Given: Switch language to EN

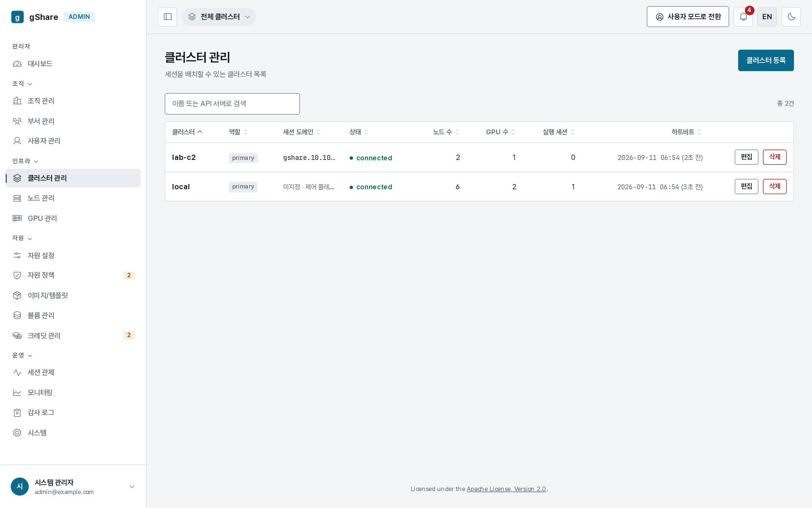Looking at the screenshot, I should click(767, 17).
